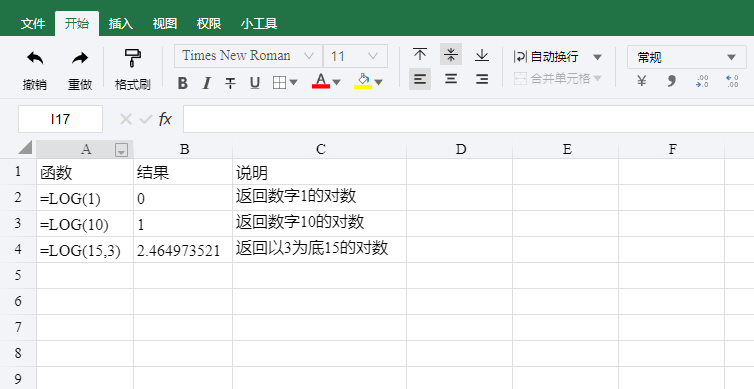Click the select-all corner triangle
Viewport: 754px width, 389px height.
click(25, 147)
